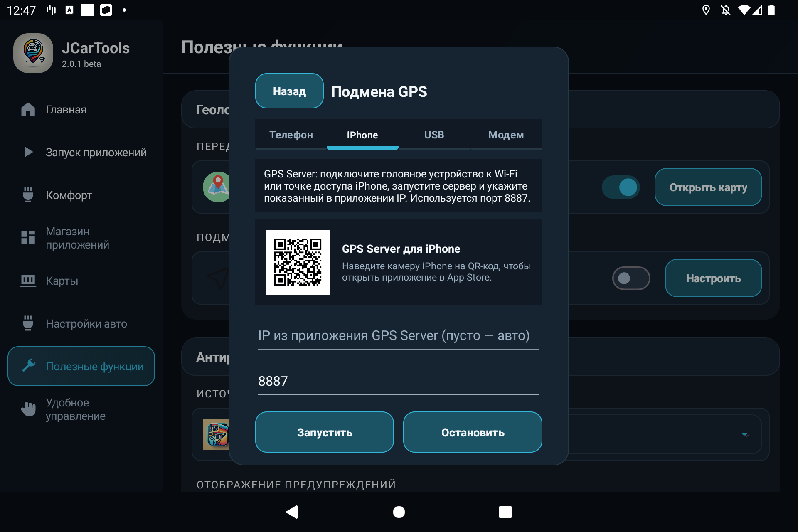
Task: Click the plug icon beside Комфорт
Action: (x=28, y=195)
